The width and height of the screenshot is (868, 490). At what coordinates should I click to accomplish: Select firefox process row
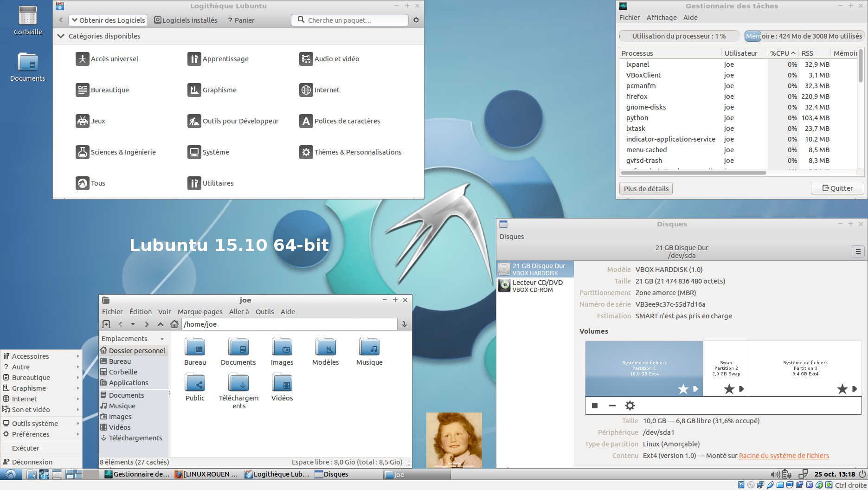[x=739, y=97]
